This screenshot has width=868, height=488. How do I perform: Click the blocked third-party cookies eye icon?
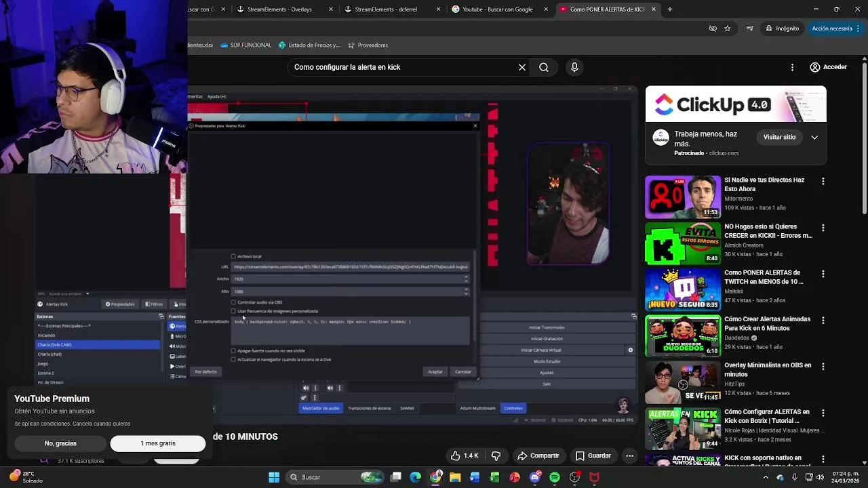[712, 28]
